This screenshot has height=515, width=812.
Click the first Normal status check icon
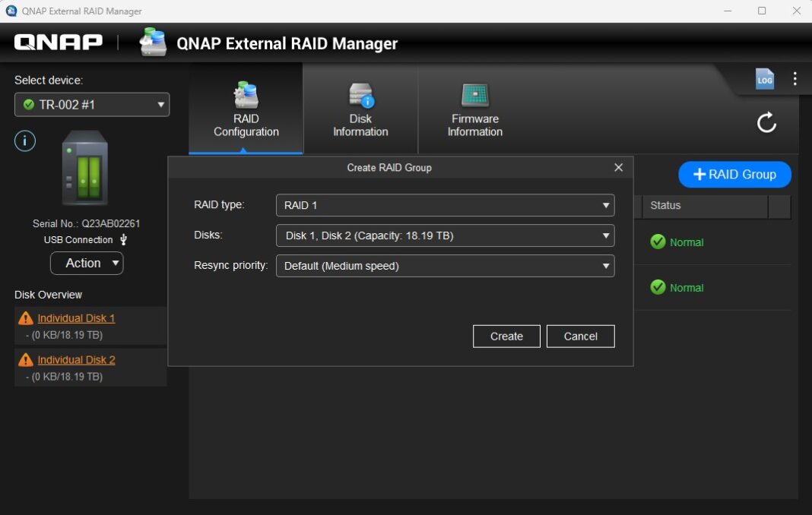658,242
